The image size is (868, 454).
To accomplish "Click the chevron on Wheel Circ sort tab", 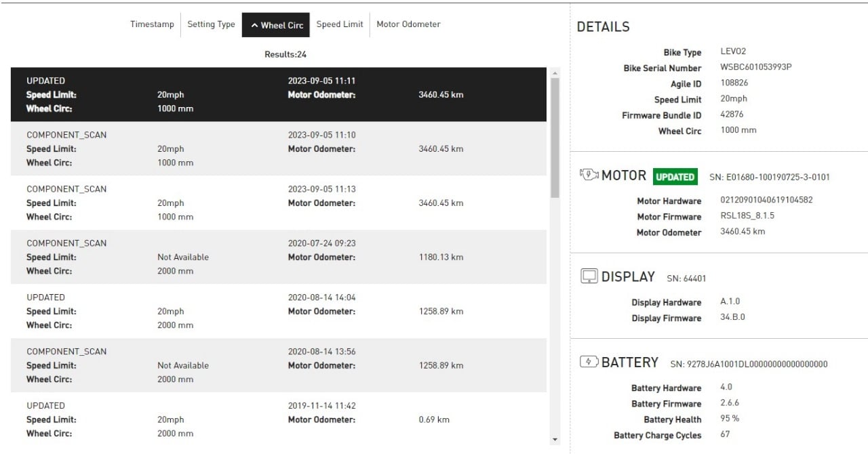I will pos(254,25).
